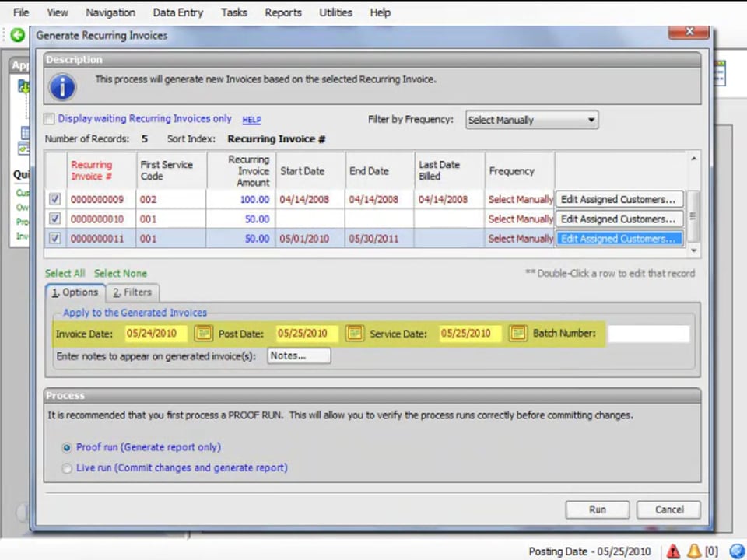Screen dimensions: 747x560
Task: Click Posting Date - 05/25/2010 status text
Action: pos(589,551)
